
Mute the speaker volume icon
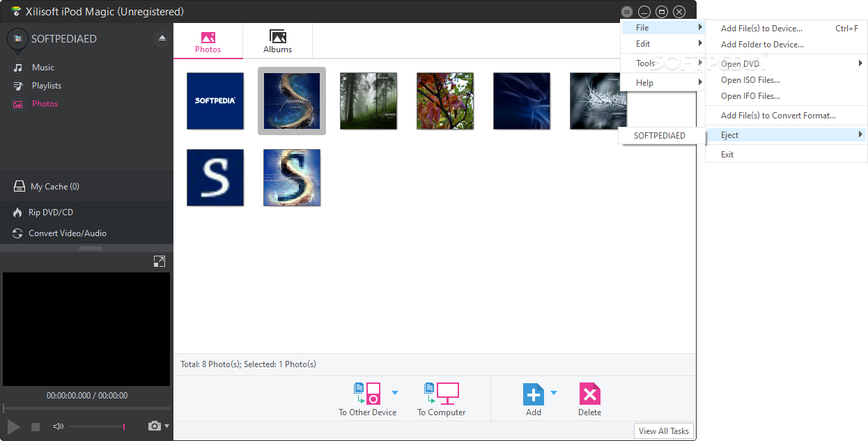coord(58,426)
